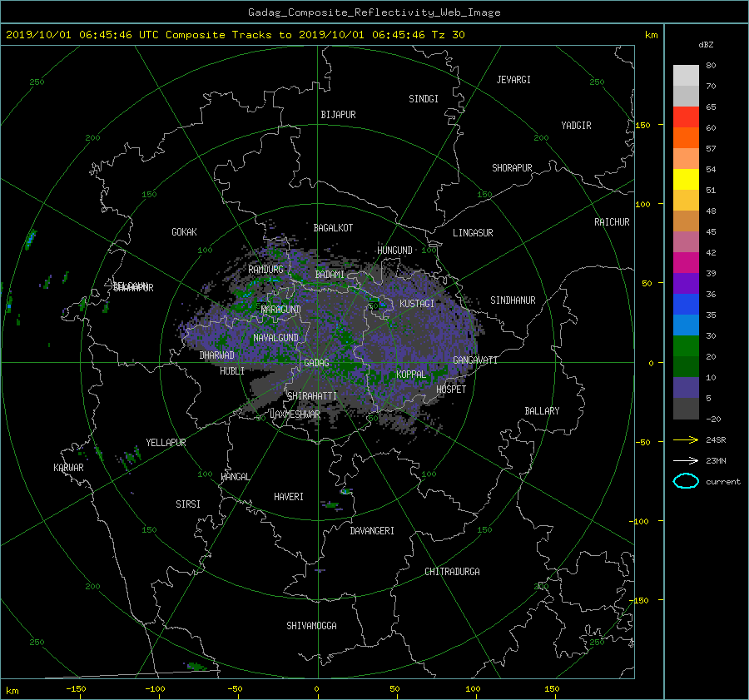
Task: Click the SHIRAHATTI place name
Action: 312,396
